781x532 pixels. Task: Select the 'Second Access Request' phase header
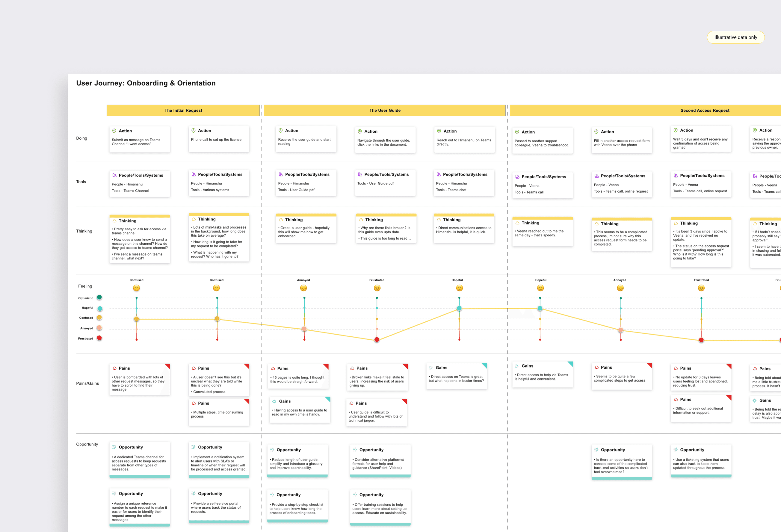[x=645, y=110]
